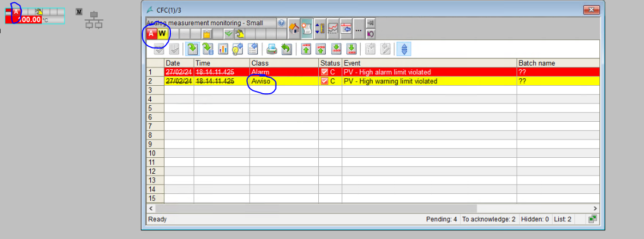Click the first grey single acknowledge checkmark icon
Screen dimensions: 644x239
(159, 49)
